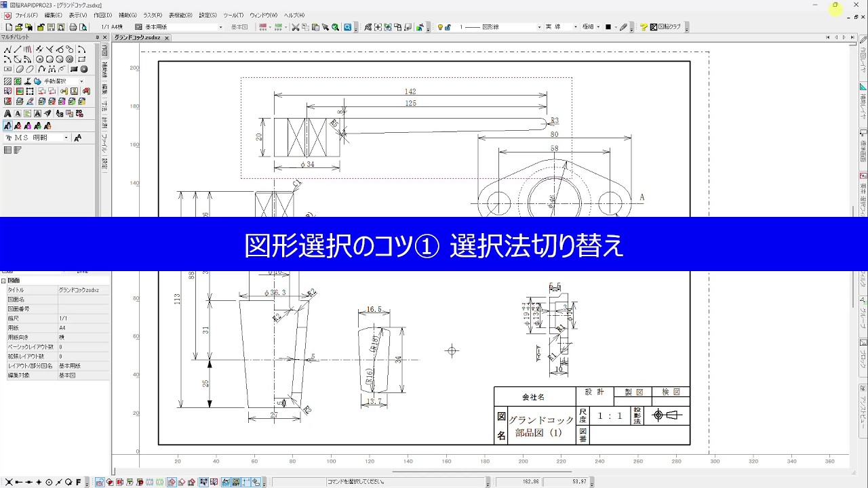868x488 pixels.
Task: Open the 作図(D) menu
Action: (102, 15)
